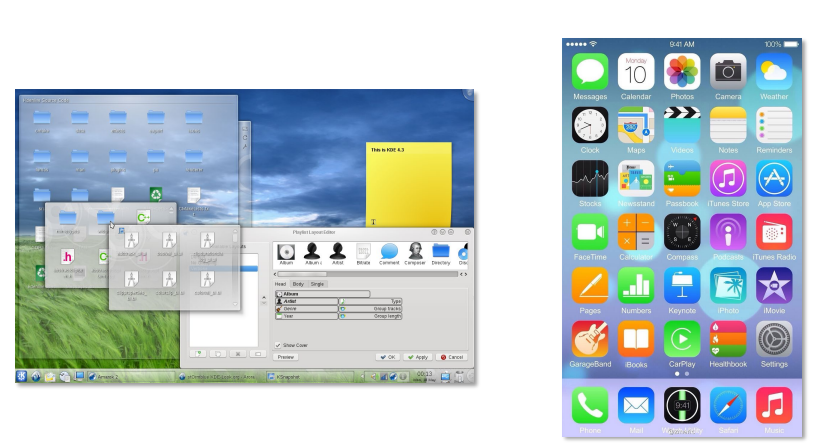Open the App Store icon

click(774, 178)
